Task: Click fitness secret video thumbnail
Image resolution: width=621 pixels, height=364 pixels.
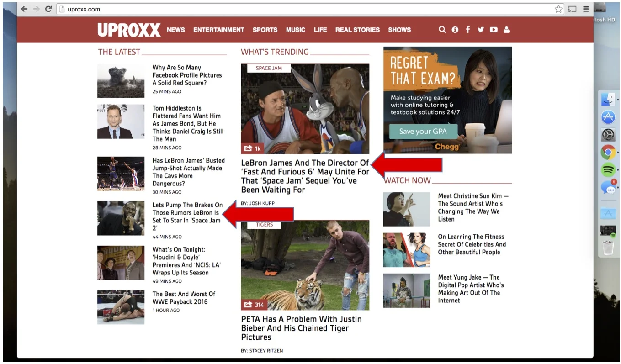Action: pyautogui.click(x=407, y=250)
